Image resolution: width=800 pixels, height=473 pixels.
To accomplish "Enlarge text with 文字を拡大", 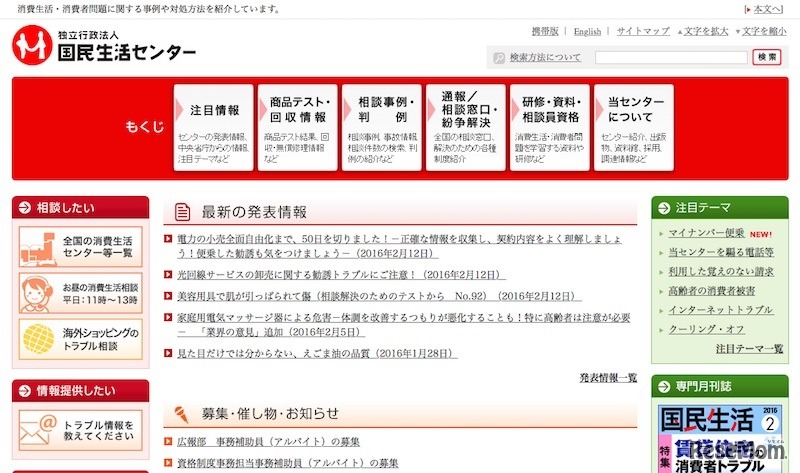I will tap(706, 31).
